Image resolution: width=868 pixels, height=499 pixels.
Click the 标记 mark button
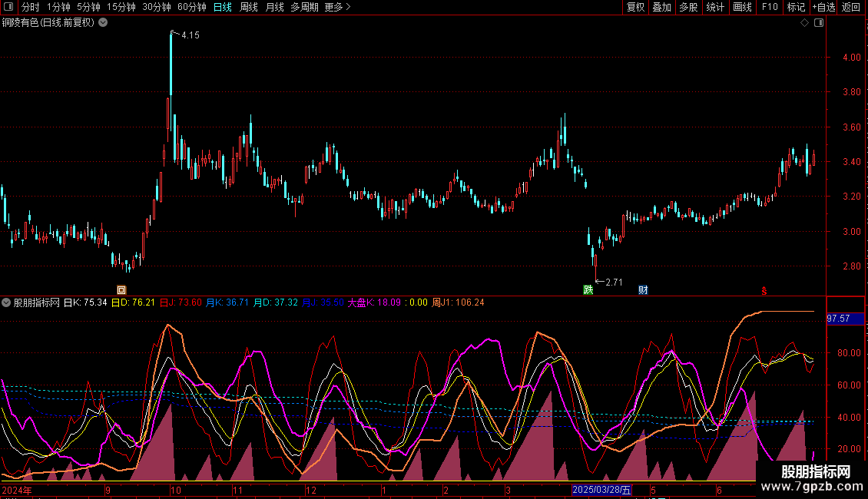(796, 7)
